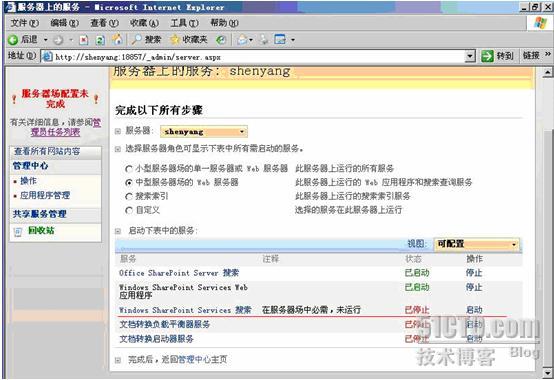554x380 pixels.
Task: Stop Windows SharePoint Services Web 应用程序
Action: tap(474, 287)
